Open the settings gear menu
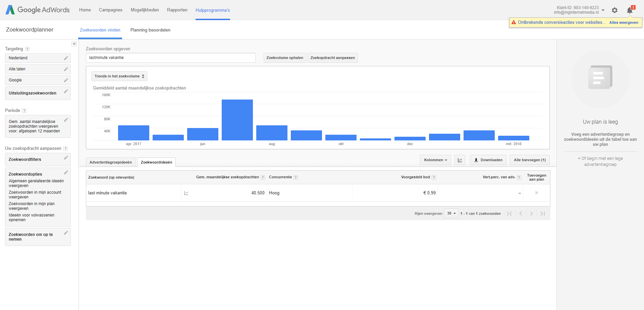The image size is (644, 310). [x=614, y=10]
